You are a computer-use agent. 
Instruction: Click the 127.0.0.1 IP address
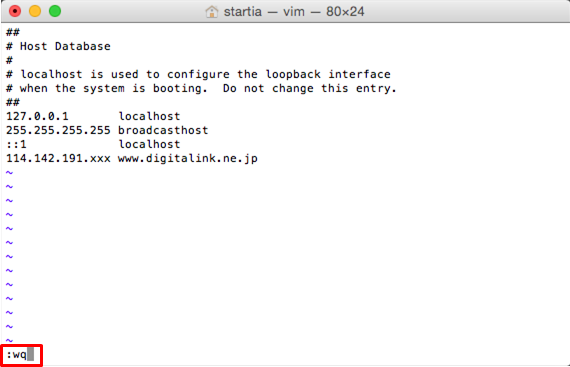[x=37, y=116]
